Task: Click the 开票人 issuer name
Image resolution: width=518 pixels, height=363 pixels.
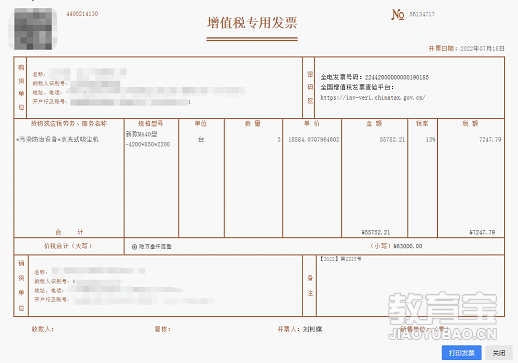Action: click(312, 329)
